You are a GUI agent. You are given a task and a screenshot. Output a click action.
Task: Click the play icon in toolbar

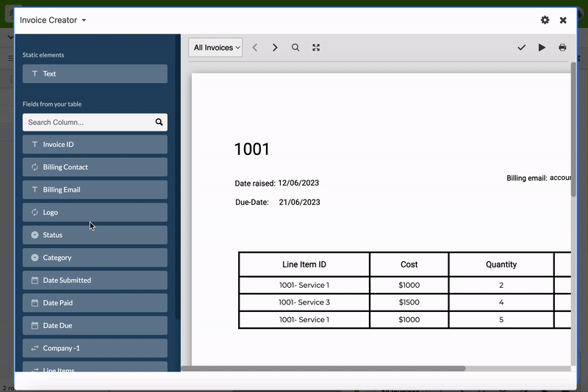tap(542, 48)
